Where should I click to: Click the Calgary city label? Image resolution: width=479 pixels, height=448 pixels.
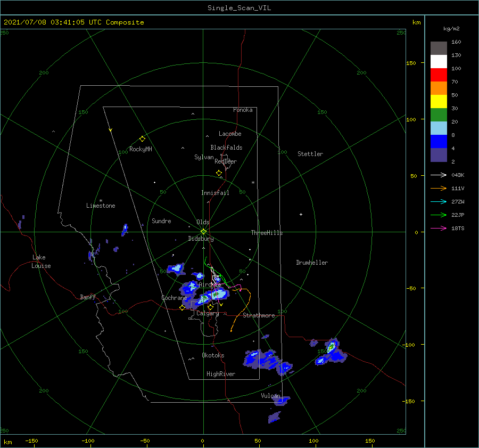tap(208, 313)
